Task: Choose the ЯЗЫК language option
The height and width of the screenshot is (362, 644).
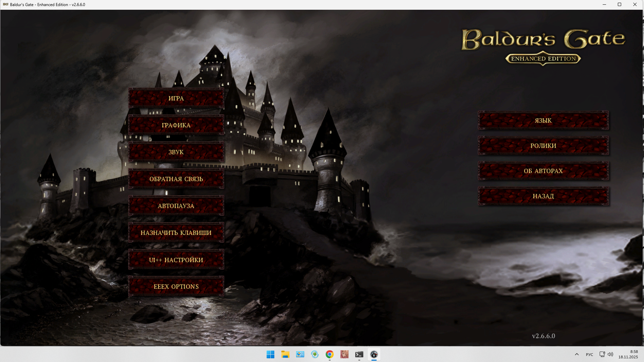Action: pyautogui.click(x=543, y=121)
